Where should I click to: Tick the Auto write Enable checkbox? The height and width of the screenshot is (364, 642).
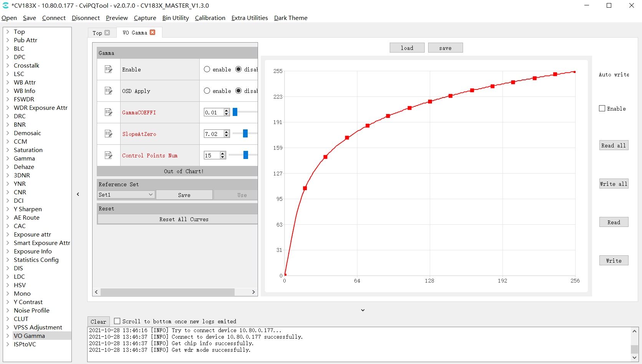click(x=602, y=108)
